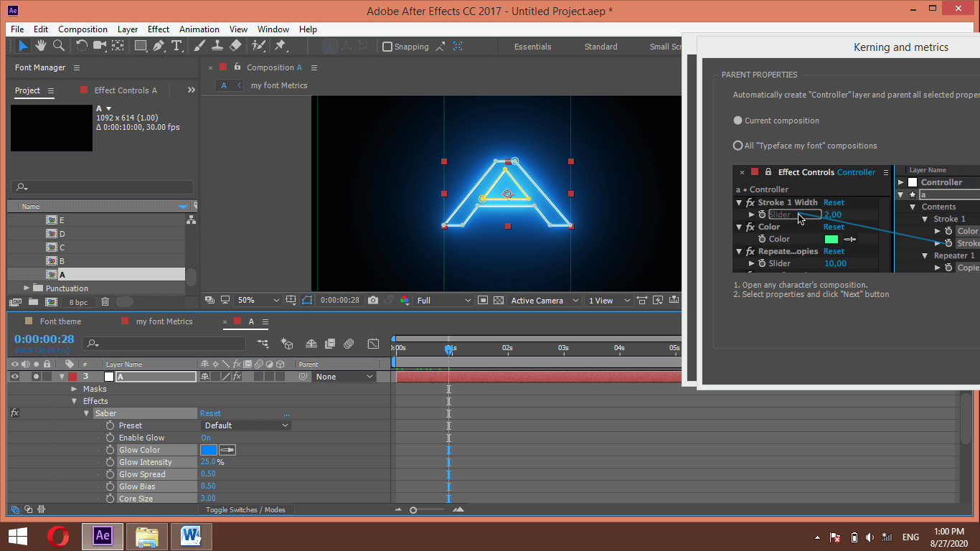This screenshot has width=980, height=551.
Task: Open the Composition menu
Action: [x=83, y=29]
